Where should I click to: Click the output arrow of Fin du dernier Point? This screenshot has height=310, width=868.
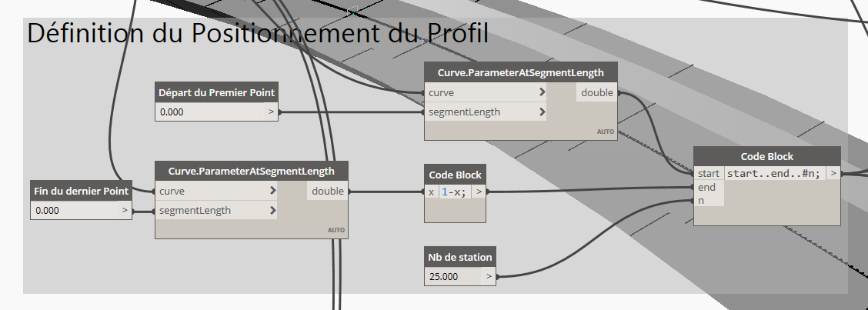[125, 210]
